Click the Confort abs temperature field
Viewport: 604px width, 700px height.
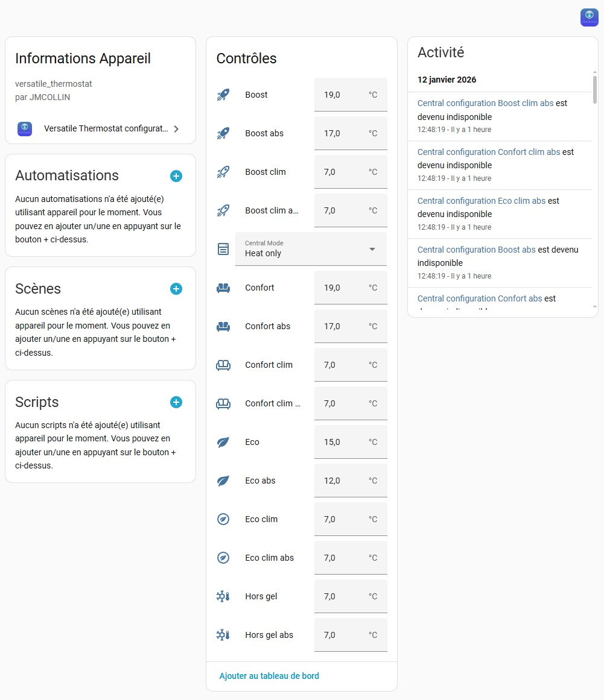[x=351, y=326]
